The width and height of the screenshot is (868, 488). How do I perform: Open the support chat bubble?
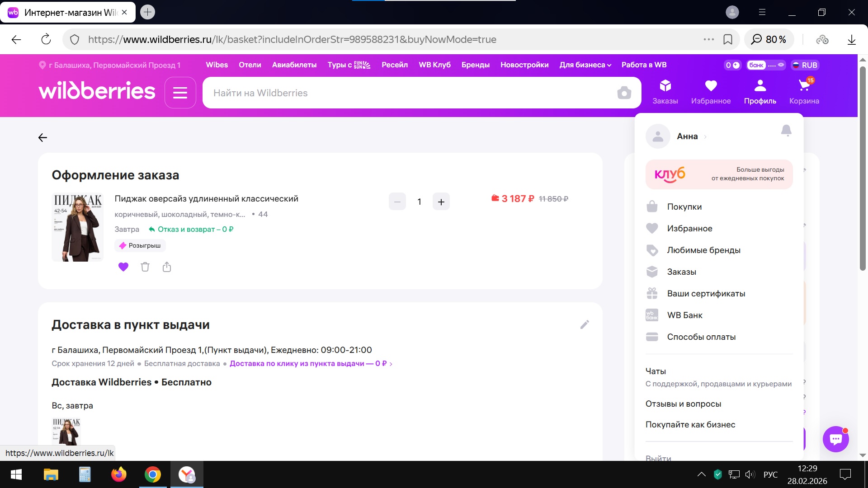tap(835, 439)
